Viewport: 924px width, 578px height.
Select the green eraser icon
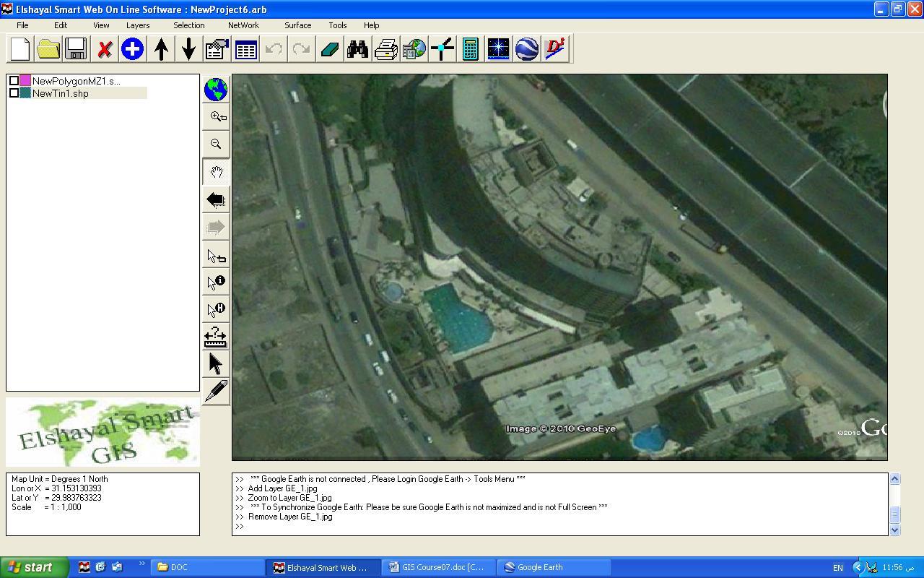329,49
